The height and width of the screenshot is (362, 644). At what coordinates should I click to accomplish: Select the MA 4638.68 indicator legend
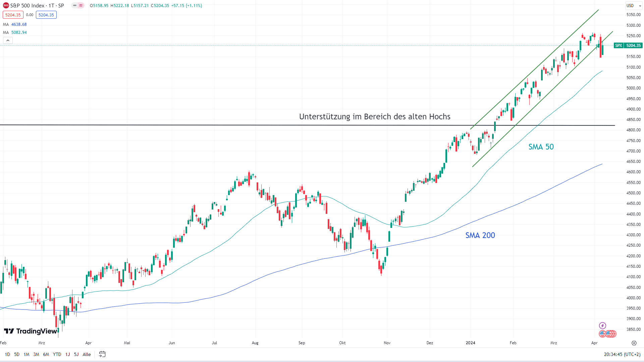(15, 24)
